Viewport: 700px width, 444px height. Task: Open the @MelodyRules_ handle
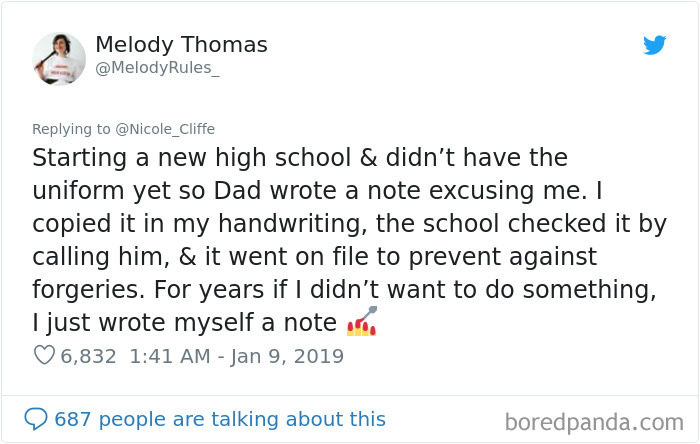pos(157,69)
